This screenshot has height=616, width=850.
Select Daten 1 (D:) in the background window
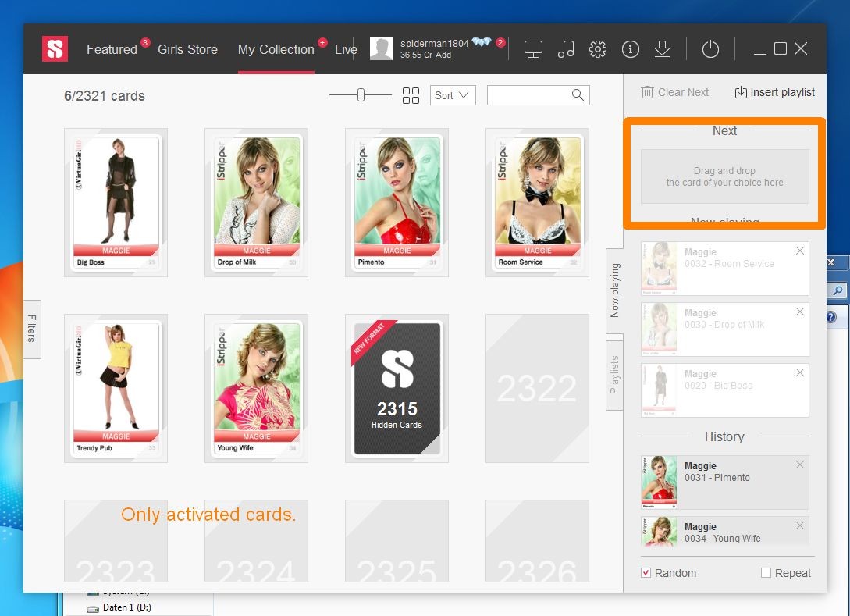(x=127, y=607)
